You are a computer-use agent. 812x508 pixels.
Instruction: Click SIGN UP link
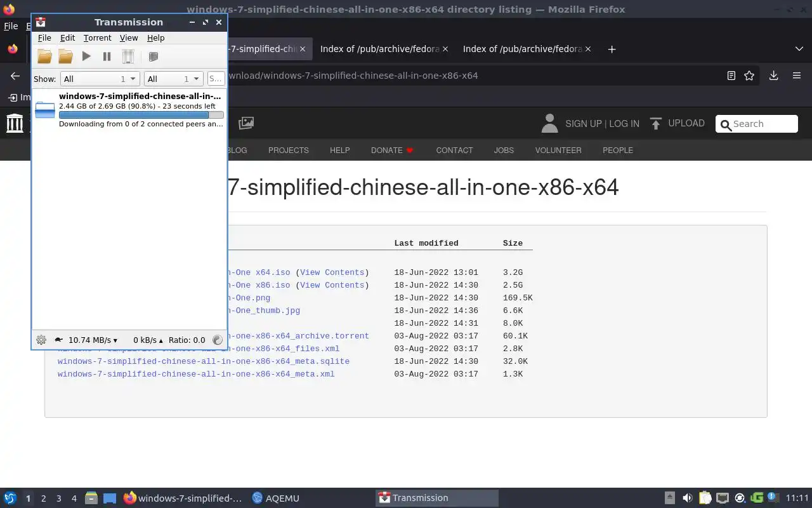click(x=583, y=124)
